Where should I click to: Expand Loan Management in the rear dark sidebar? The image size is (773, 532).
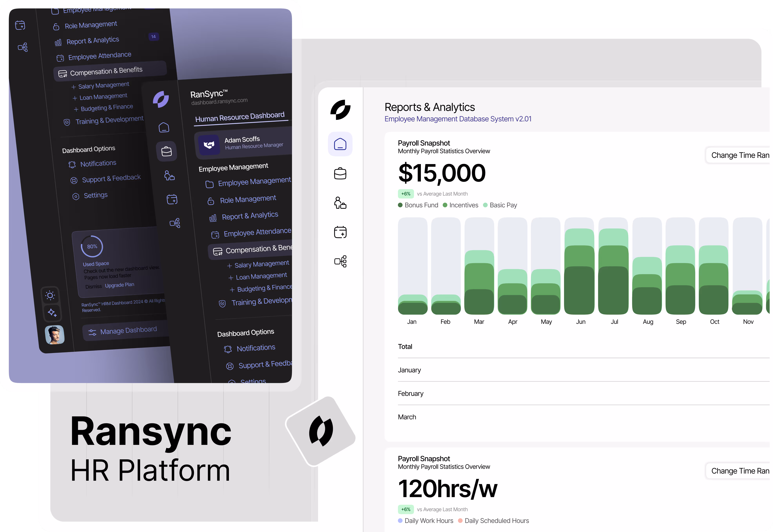[100, 97]
